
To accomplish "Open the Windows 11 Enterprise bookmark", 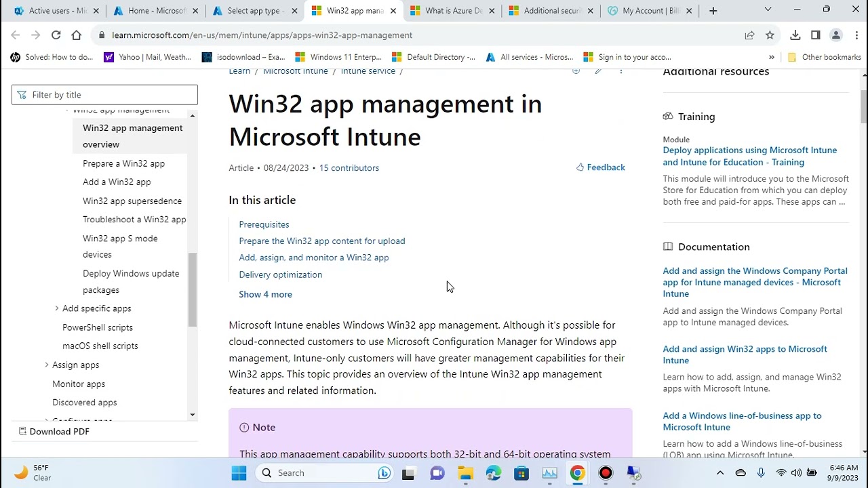I will pyautogui.click(x=338, y=57).
